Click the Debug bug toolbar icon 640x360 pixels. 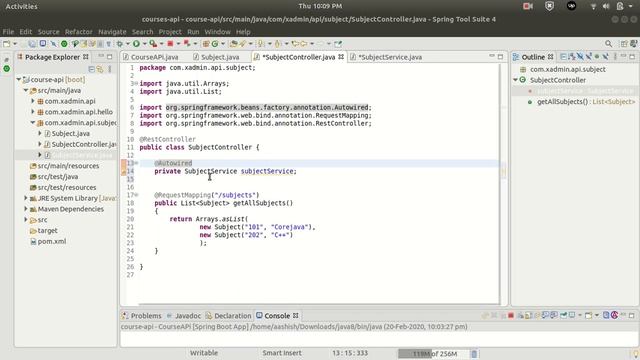(120, 44)
